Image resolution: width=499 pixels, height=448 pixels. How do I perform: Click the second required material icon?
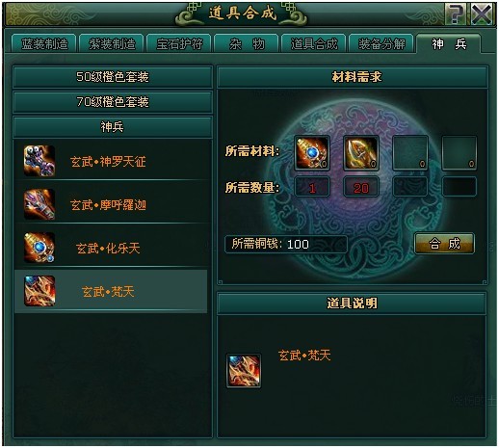361,153
